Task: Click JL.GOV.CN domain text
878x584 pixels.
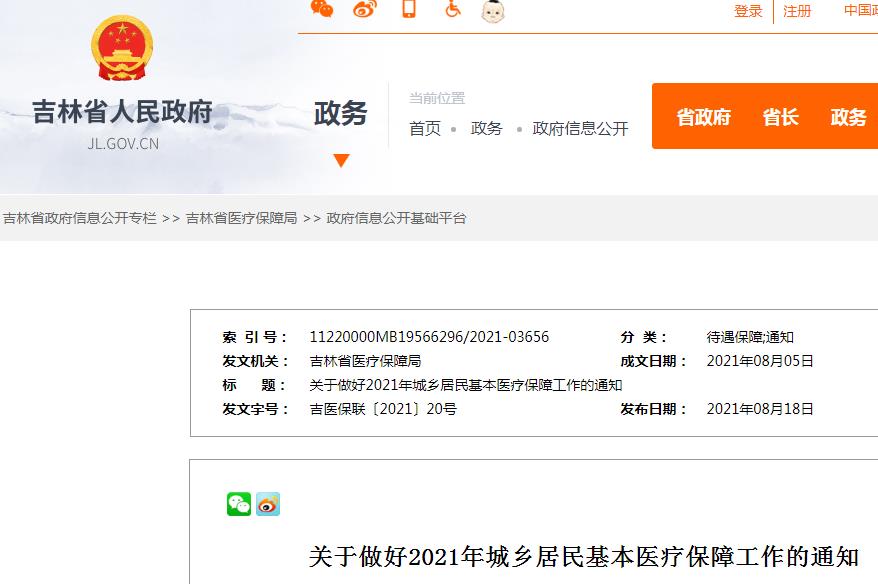Action: coord(123,144)
